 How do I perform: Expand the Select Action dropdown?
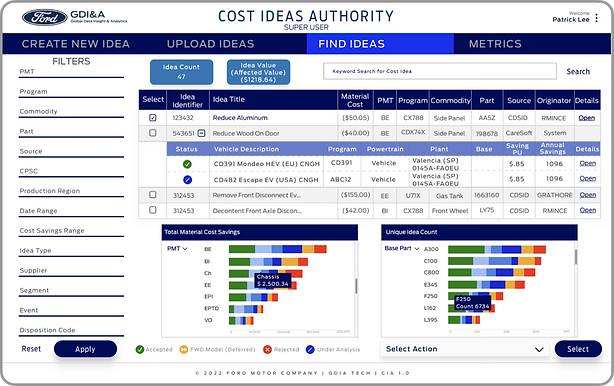[464, 349]
